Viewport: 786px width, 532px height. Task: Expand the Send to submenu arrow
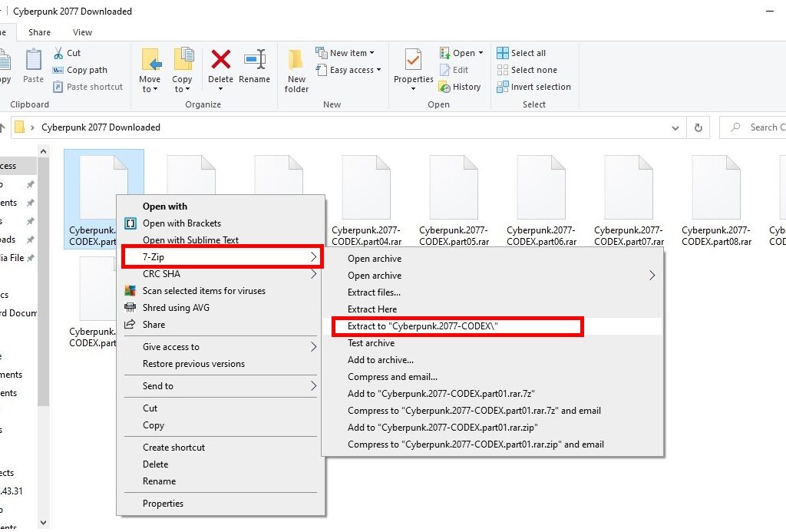[313, 385]
